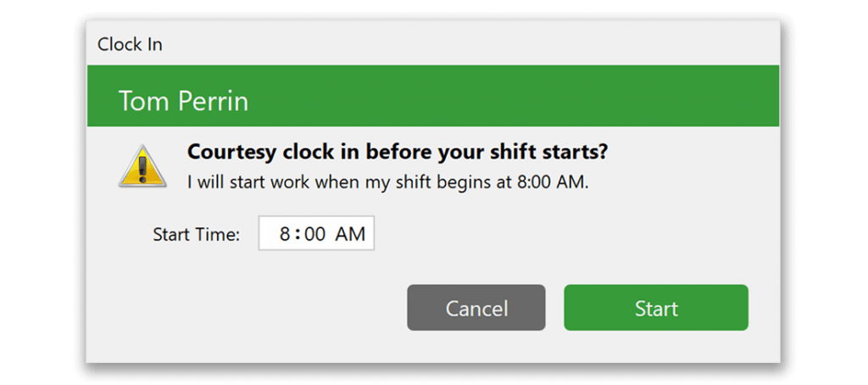The height and width of the screenshot is (385, 868).
Task: Focus the Start Time input box
Action: click(316, 233)
